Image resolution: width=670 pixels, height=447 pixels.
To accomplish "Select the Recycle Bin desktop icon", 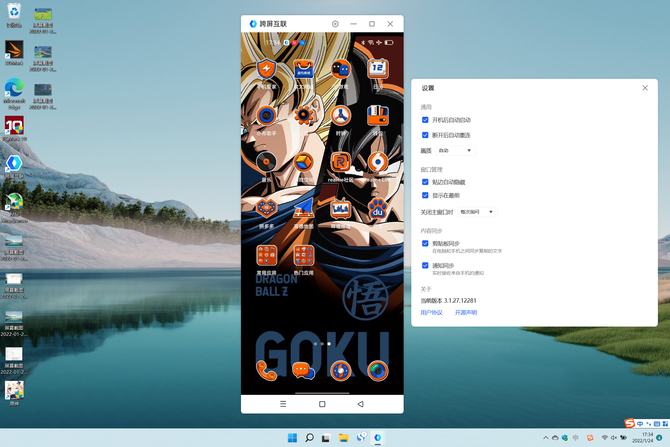I will point(14,15).
